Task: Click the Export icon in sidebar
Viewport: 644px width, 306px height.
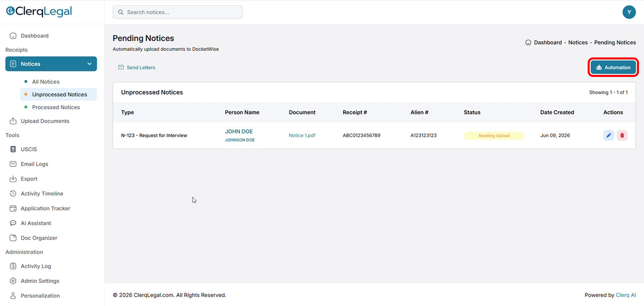Action: click(13, 179)
